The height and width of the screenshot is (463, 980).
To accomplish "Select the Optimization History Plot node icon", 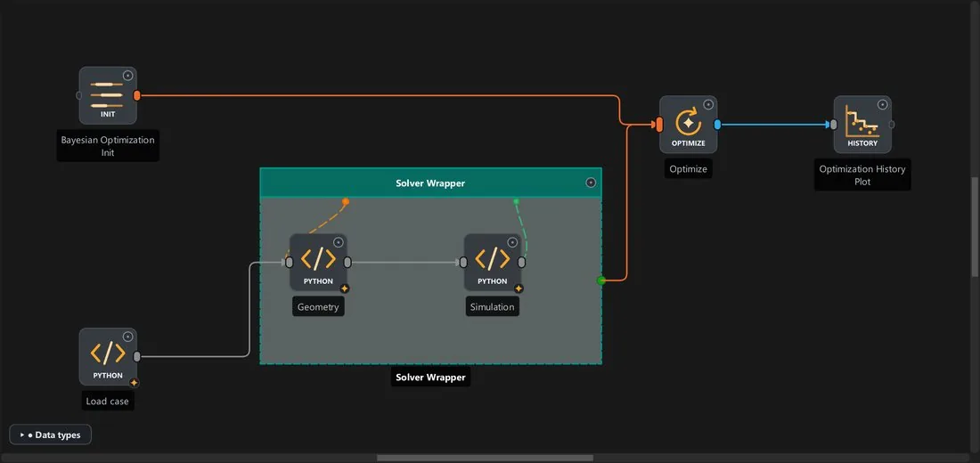I will coord(862,125).
